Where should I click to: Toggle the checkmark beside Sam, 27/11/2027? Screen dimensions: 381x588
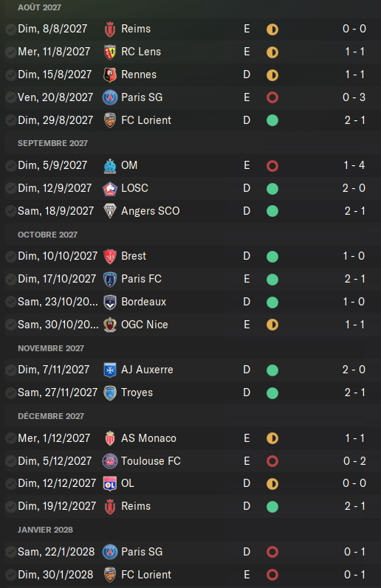pos(10,393)
